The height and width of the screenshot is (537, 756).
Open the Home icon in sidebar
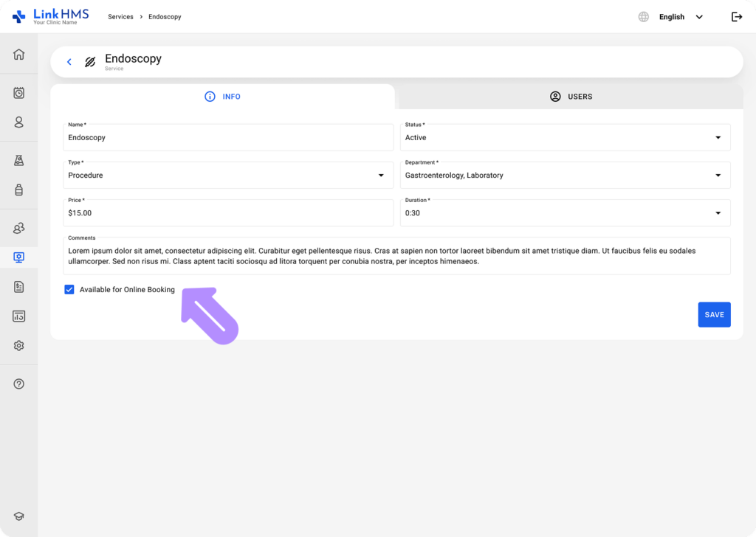(x=18, y=54)
